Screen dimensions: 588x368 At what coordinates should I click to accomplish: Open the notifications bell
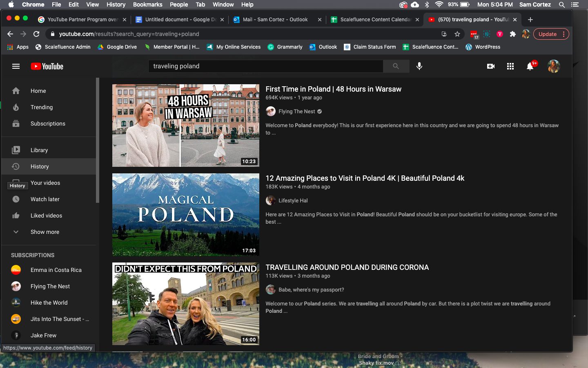pos(530,66)
